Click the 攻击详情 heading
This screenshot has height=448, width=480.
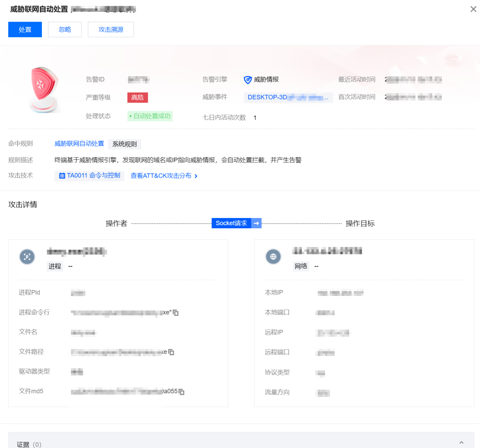(23, 205)
